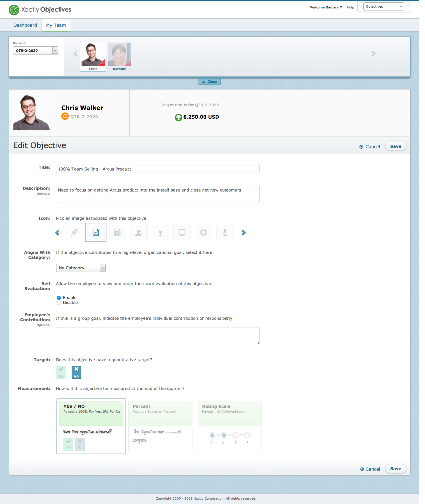Pick the wine glass objective icon
This screenshot has width=425, height=504.
tap(160, 232)
